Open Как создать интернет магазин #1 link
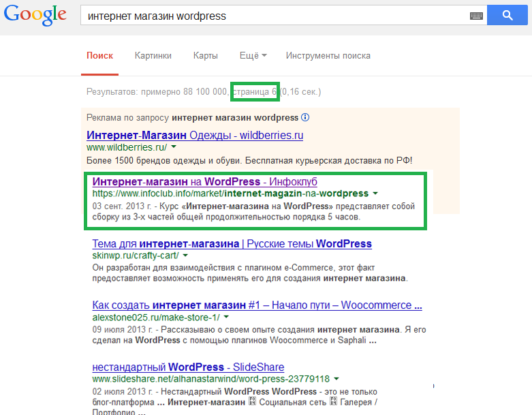 tap(257, 305)
